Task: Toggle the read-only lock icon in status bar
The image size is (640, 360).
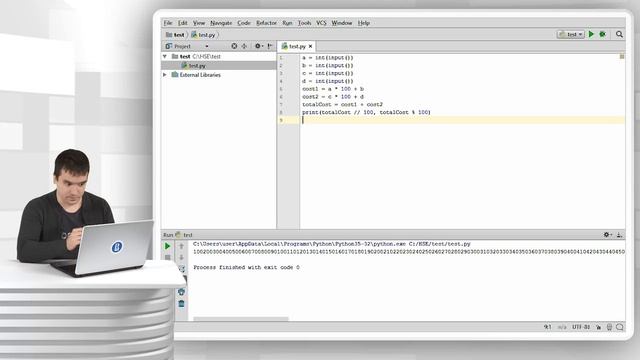Action: [598, 327]
